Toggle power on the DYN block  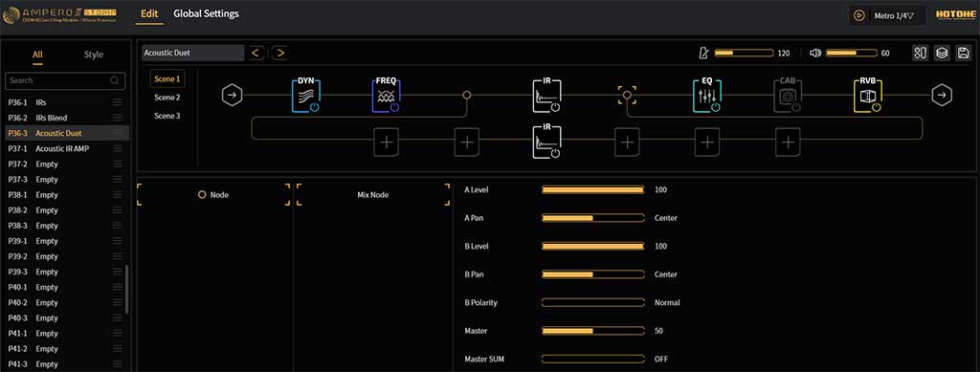[314, 107]
